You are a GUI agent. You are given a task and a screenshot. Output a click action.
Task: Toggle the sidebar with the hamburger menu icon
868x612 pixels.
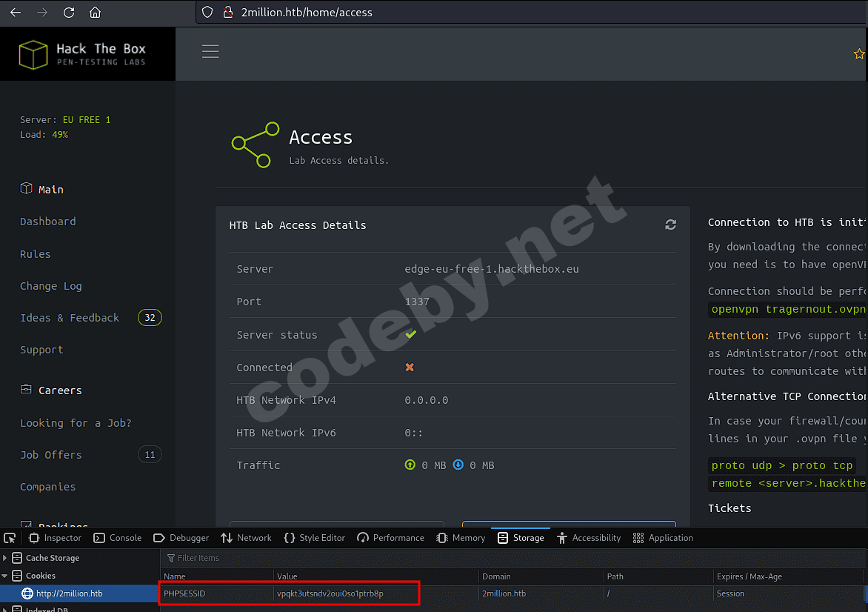click(x=210, y=52)
